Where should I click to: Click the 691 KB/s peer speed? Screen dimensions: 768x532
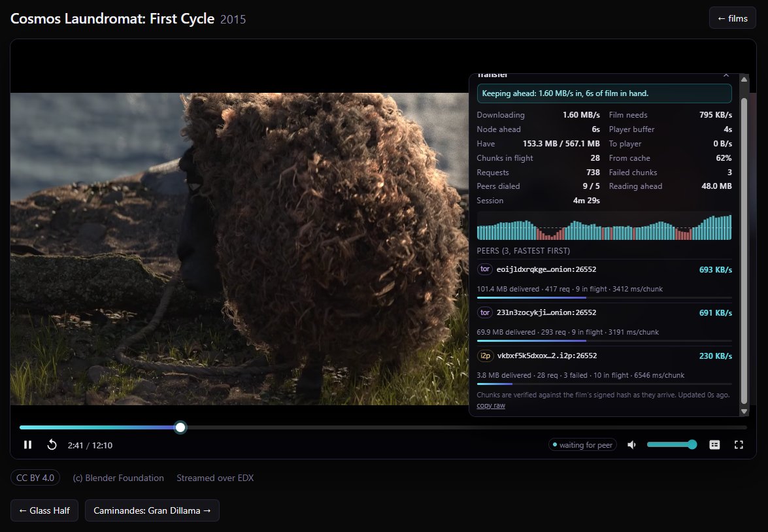pyautogui.click(x=716, y=313)
